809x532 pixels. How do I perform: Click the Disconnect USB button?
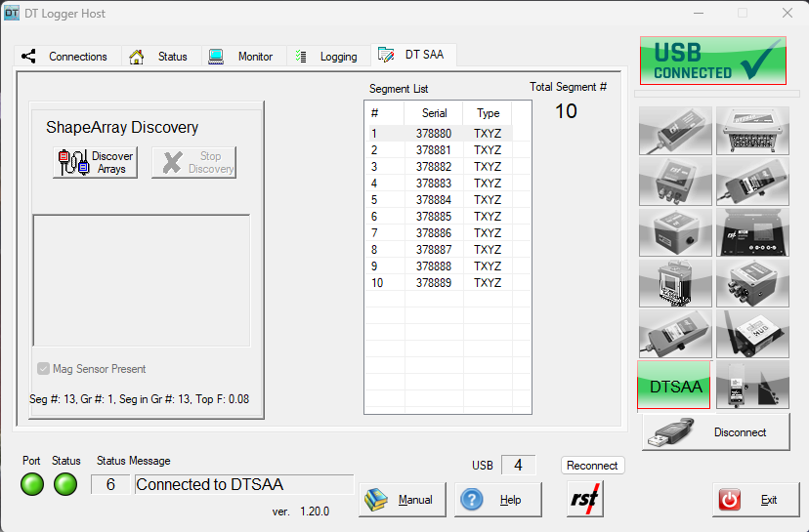[x=716, y=432]
